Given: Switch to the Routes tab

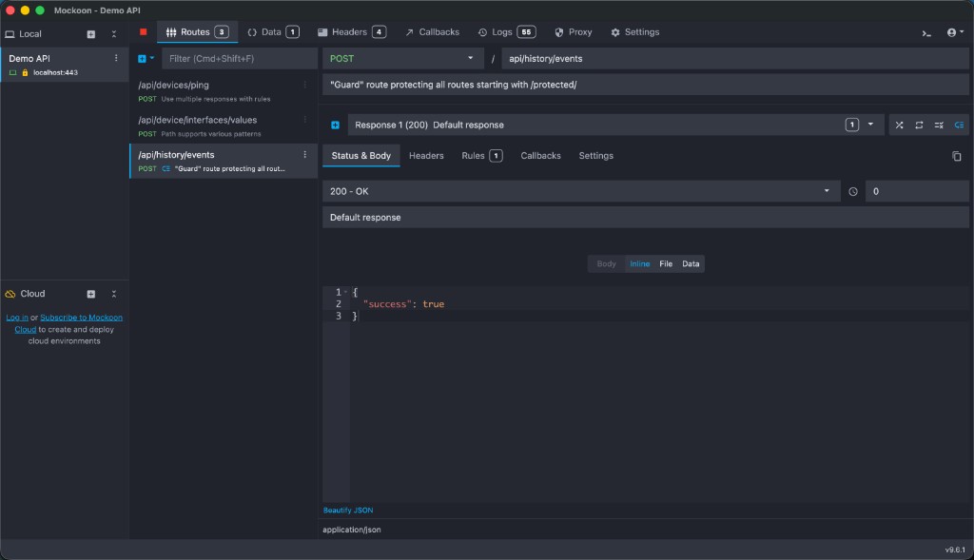Looking at the screenshot, I should click(x=198, y=32).
